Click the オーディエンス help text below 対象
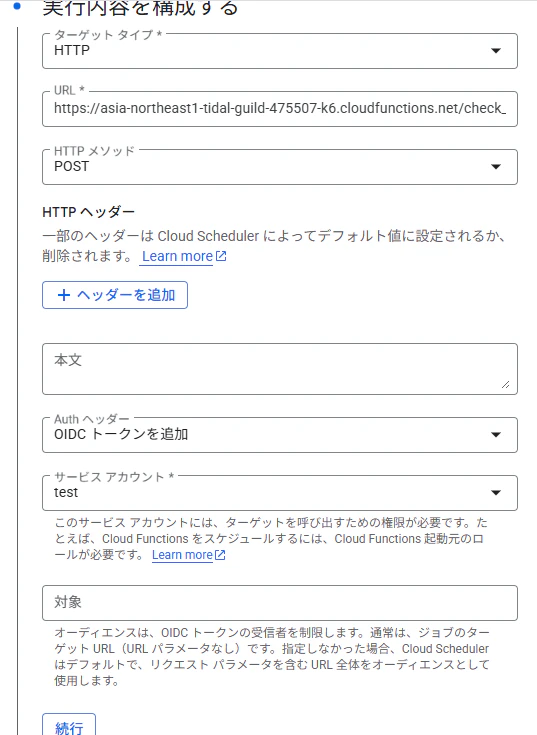 [272, 657]
